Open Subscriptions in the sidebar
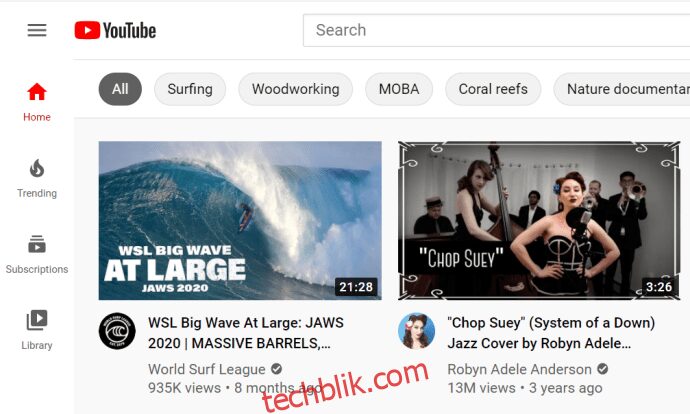 click(37, 254)
